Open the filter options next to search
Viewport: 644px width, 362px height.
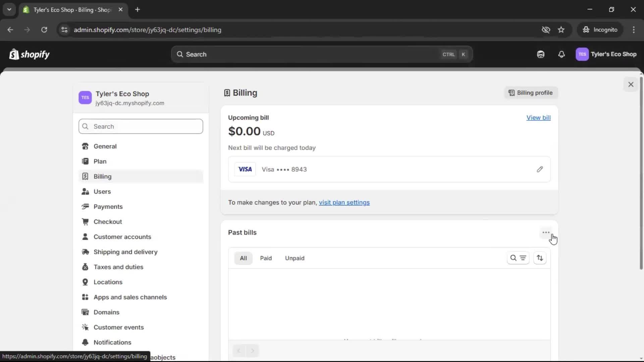[x=523, y=258]
